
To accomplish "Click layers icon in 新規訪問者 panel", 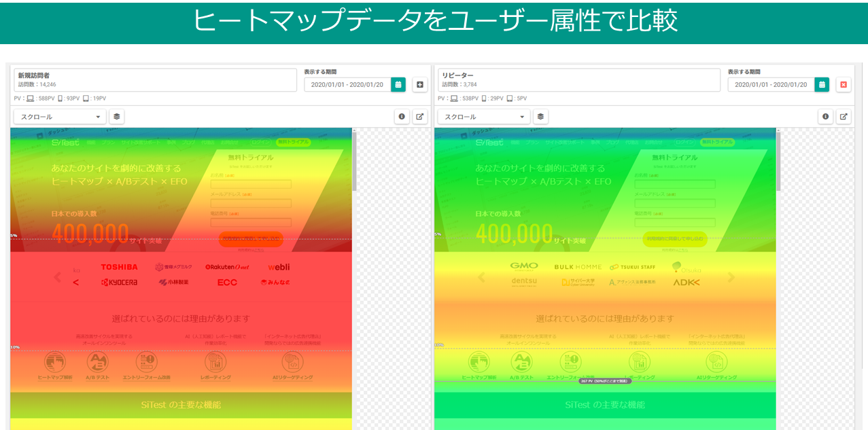I will point(117,117).
